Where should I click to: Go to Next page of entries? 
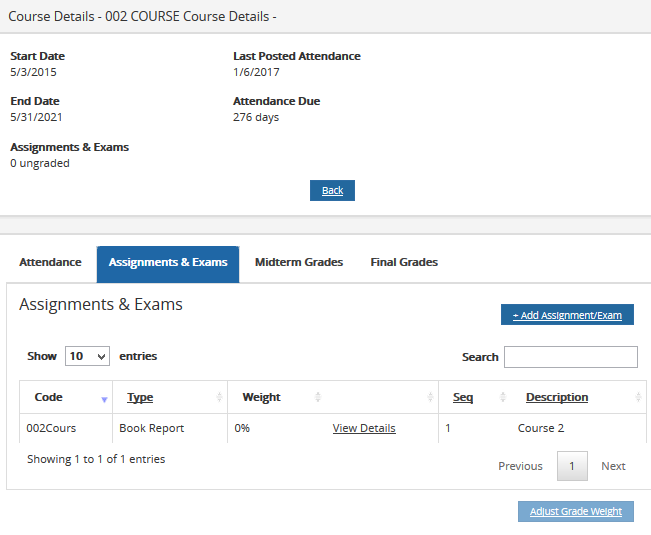click(x=613, y=466)
